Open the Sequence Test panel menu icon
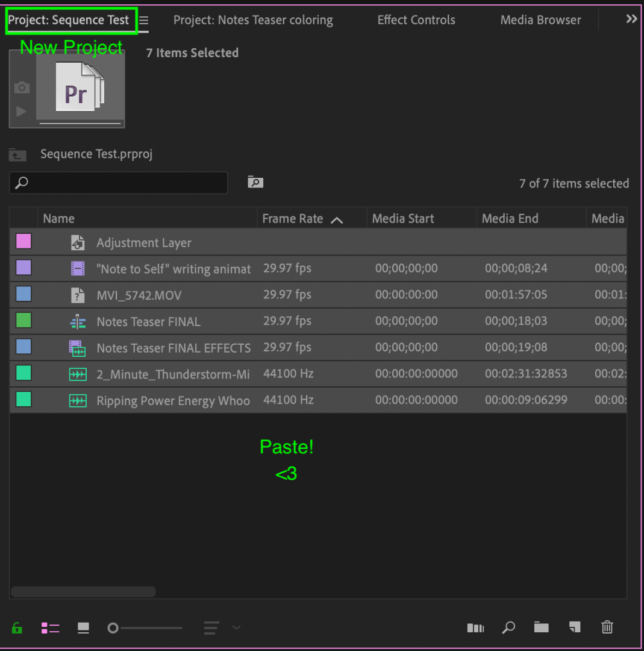The width and height of the screenshot is (644, 651). point(143,20)
